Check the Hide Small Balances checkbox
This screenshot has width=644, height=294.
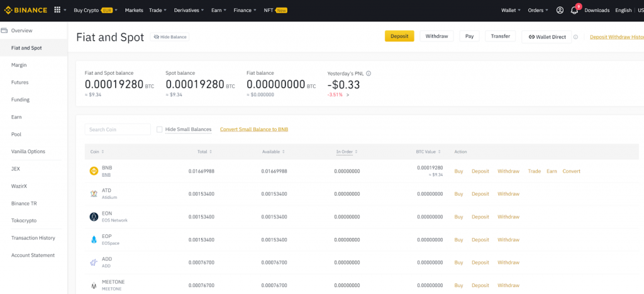pos(159,130)
